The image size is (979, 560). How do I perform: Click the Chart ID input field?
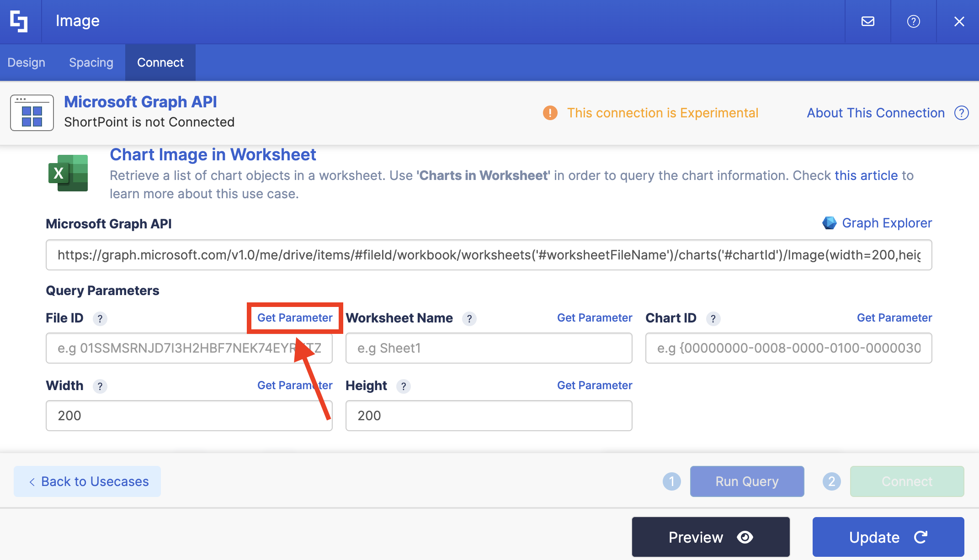pyautogui.click(x=788, y=348)
